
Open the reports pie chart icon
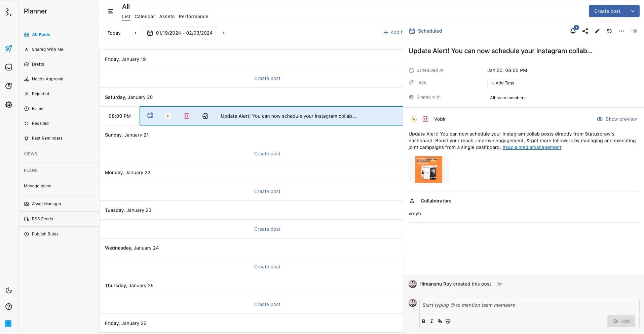click(9, 86)
